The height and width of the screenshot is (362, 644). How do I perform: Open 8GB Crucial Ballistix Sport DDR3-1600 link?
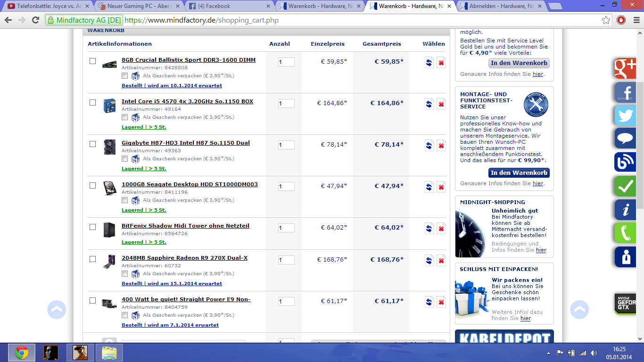[189, 60]
